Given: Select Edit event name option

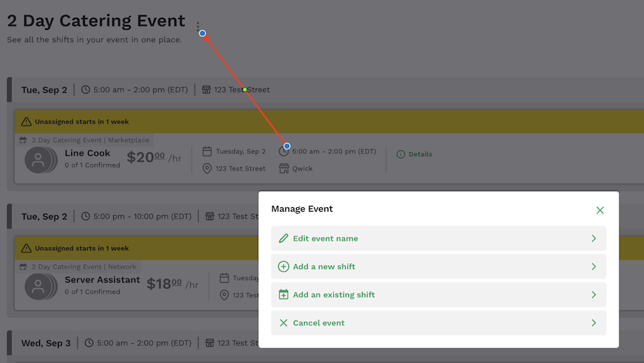Looking at the screenshot, I should [438, 239].
